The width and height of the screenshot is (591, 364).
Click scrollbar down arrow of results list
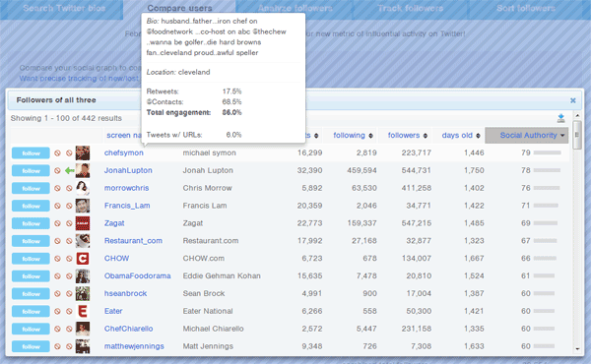[x=577, y=349]
